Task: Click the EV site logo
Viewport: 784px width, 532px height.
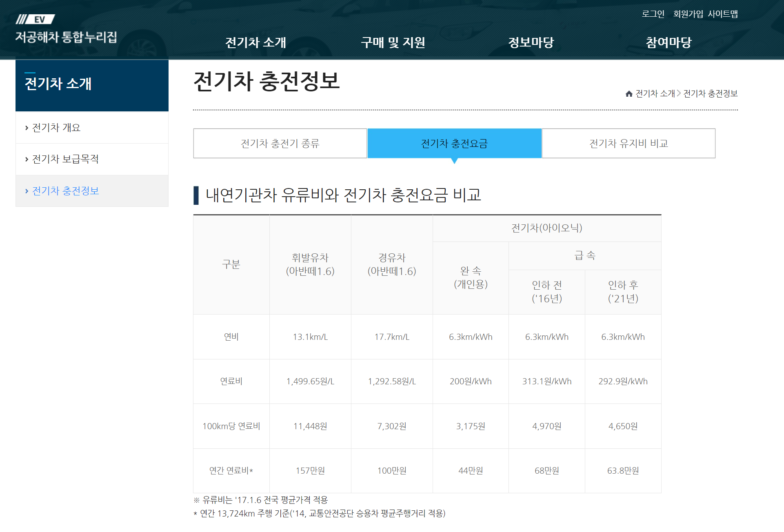Action: coord(36,19)
